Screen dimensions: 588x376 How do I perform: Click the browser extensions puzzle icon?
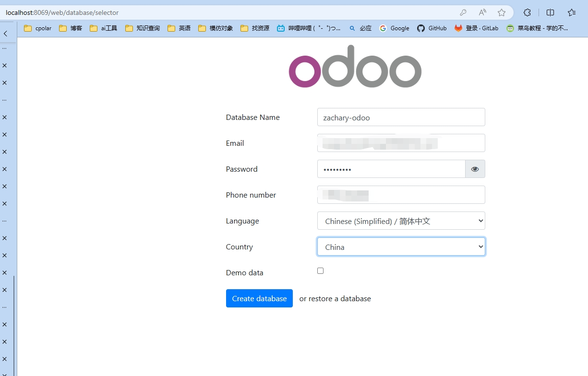[527, 12]
